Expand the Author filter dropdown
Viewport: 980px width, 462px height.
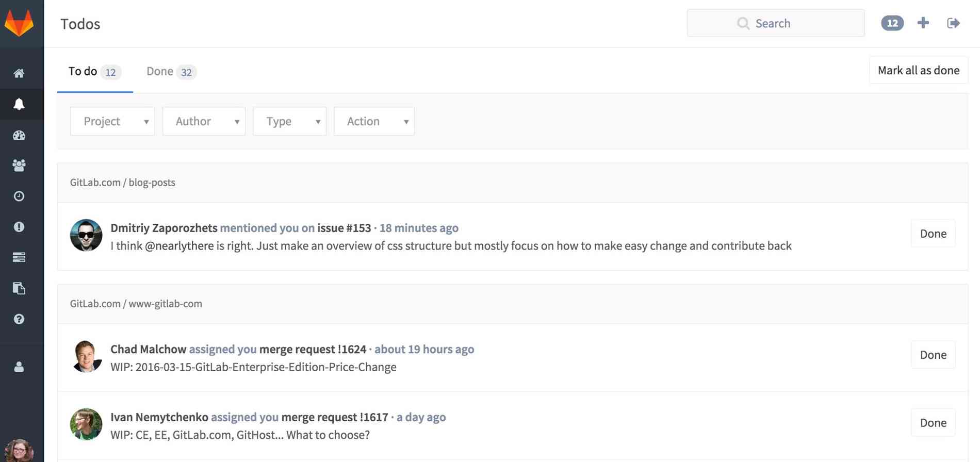point(204,121)
